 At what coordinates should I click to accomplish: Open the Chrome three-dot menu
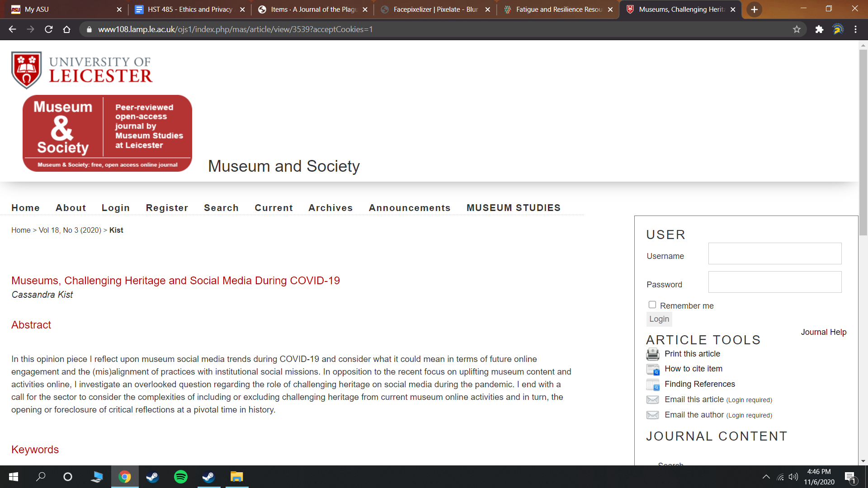(x=855, y=29)
